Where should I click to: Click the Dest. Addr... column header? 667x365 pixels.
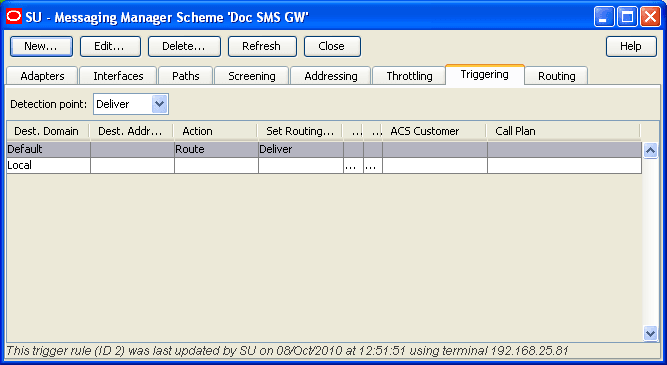click(x=131, y=131)
